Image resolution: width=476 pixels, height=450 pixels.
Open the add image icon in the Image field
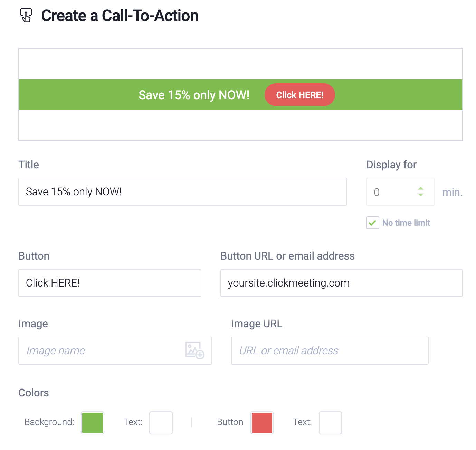click(x=195, y=350)
